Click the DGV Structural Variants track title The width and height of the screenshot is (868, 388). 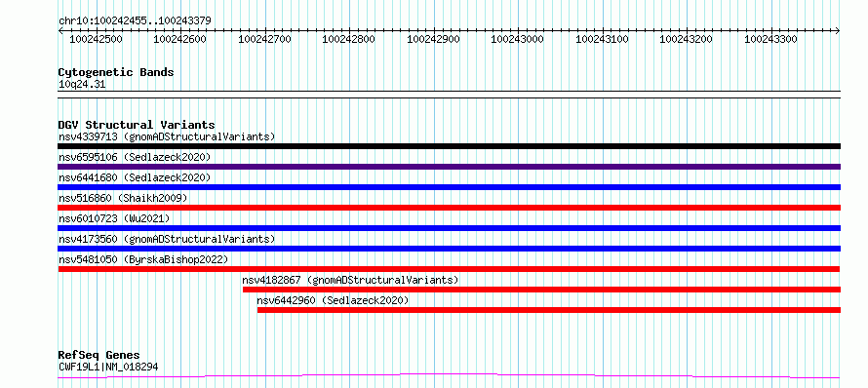click(137, 125)
